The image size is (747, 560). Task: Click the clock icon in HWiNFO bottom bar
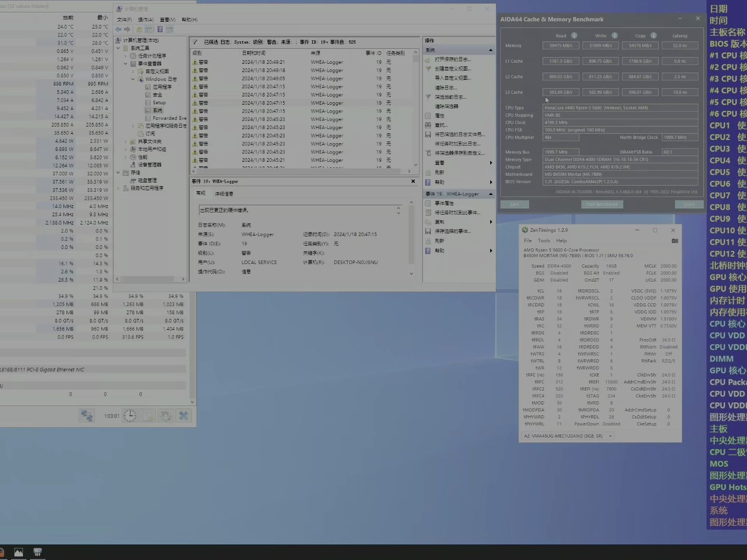tap(130, 416)
